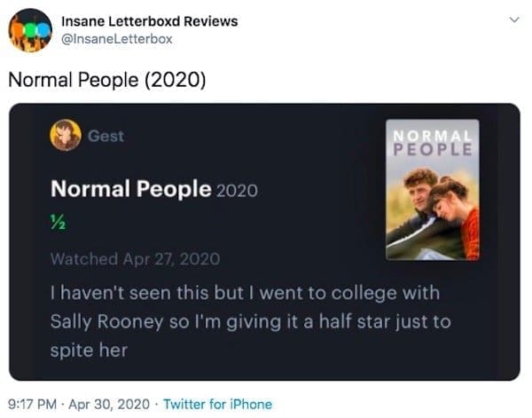Expand the tweet options chevron
The height and width of the screenshot is (418, 532).
pos(512,20)
